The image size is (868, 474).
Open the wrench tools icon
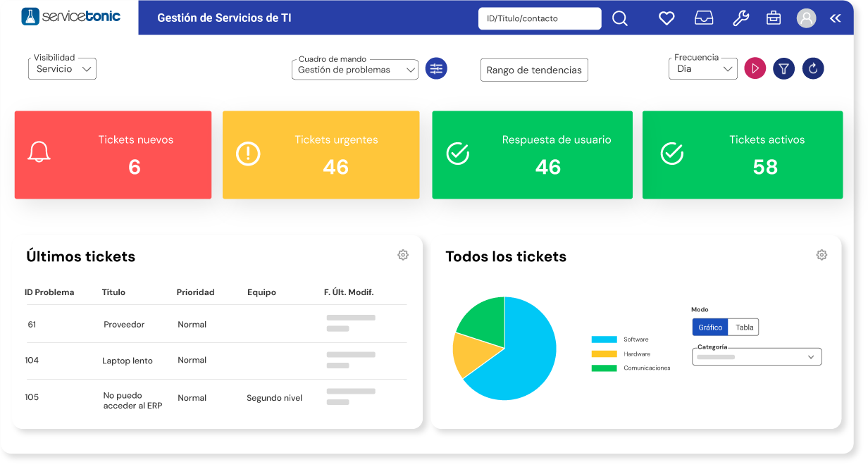click(740, 18)
